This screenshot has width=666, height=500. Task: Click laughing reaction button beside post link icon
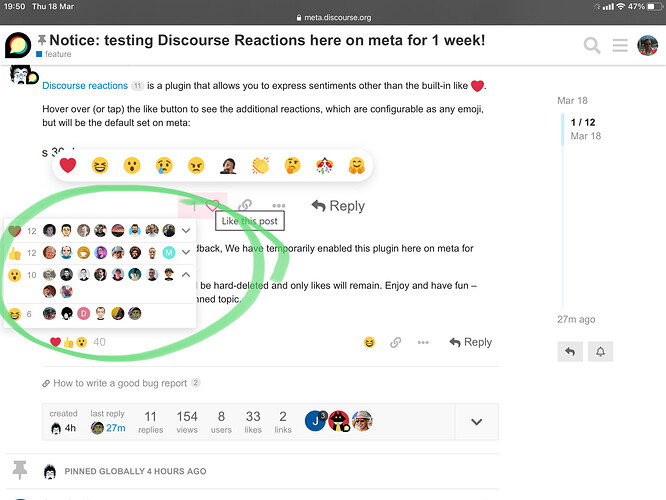(370, 342)
